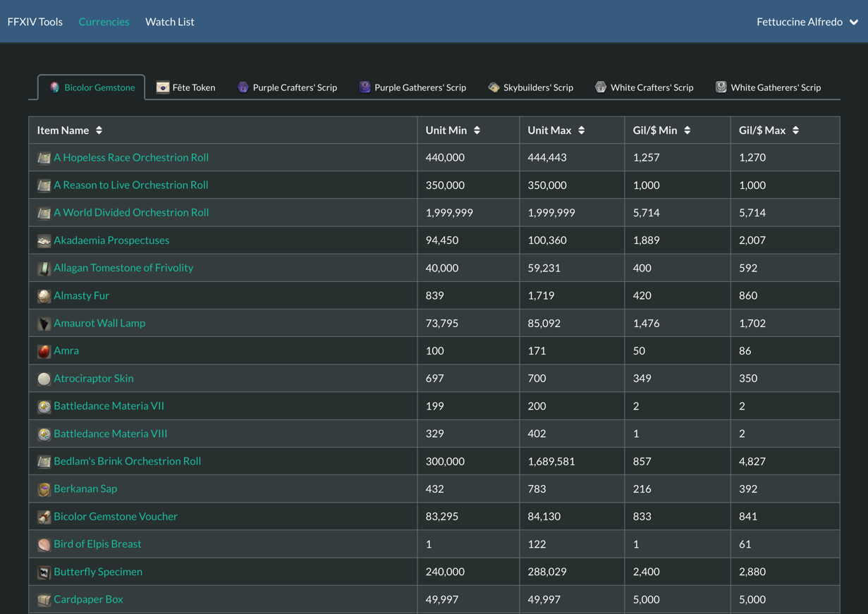The width and height of the screenshot is (868, 614).
Task: Click the Atrociraptor Skin icon
Action: click(x=44, y=379)
